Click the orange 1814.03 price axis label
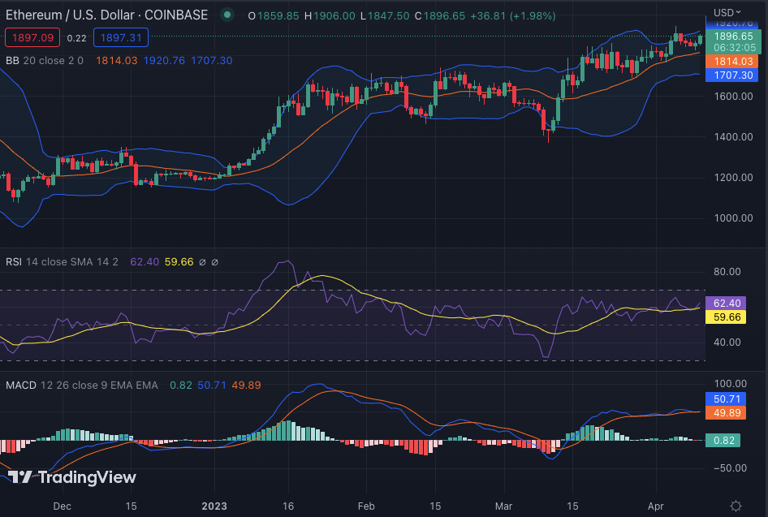This screenshot has height=517, width=768. tap(733, 61)
